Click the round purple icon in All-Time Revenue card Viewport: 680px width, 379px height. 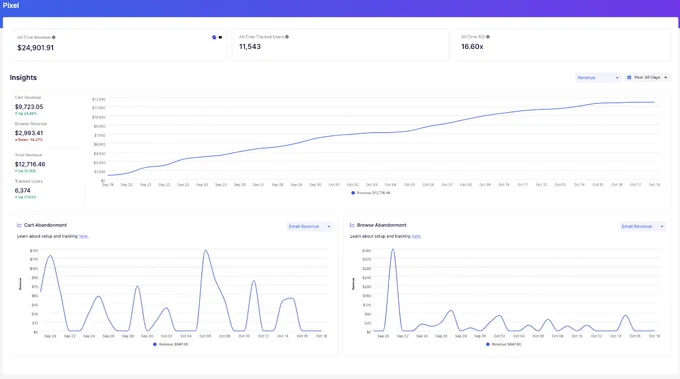click(x=214, y=37)
